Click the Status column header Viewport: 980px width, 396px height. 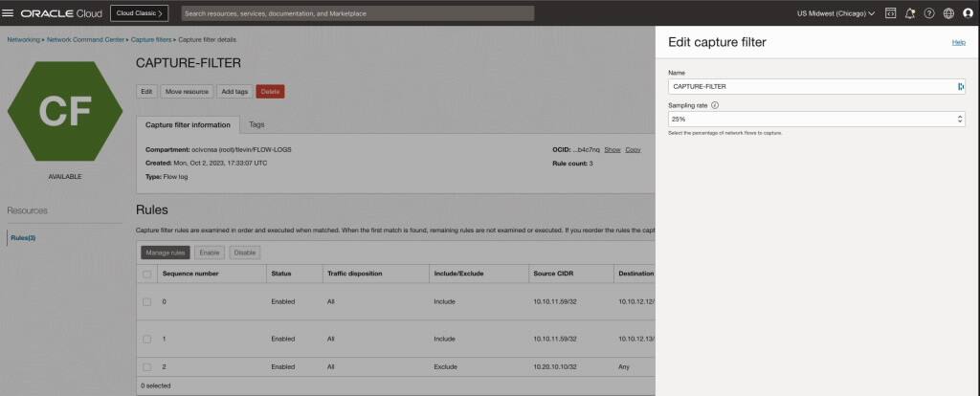pos(280,274)
